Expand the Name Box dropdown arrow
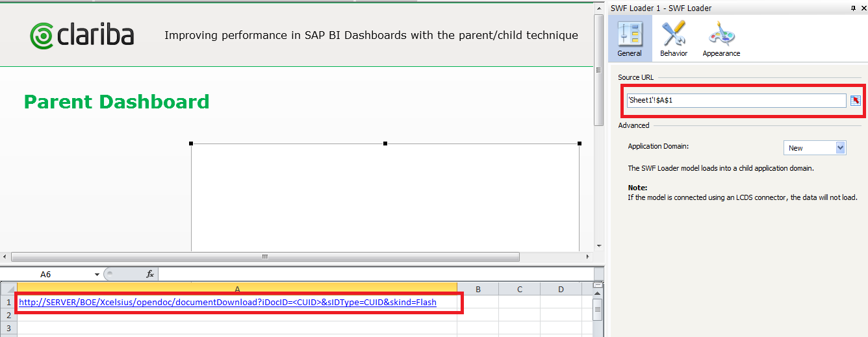 pyautogui.click(x=97, y=274)
